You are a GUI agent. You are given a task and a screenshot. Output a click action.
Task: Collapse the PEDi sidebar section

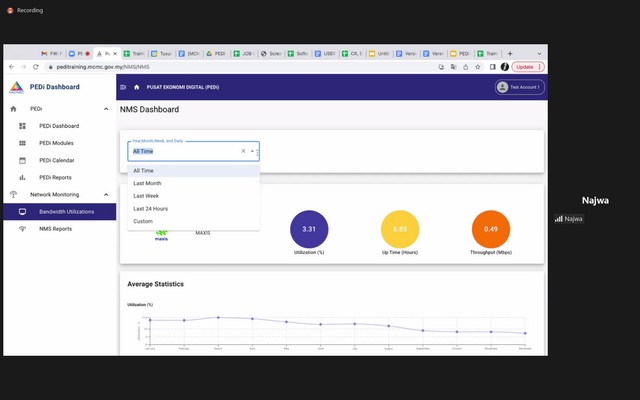pyautogui.click(x=106, y=108)
